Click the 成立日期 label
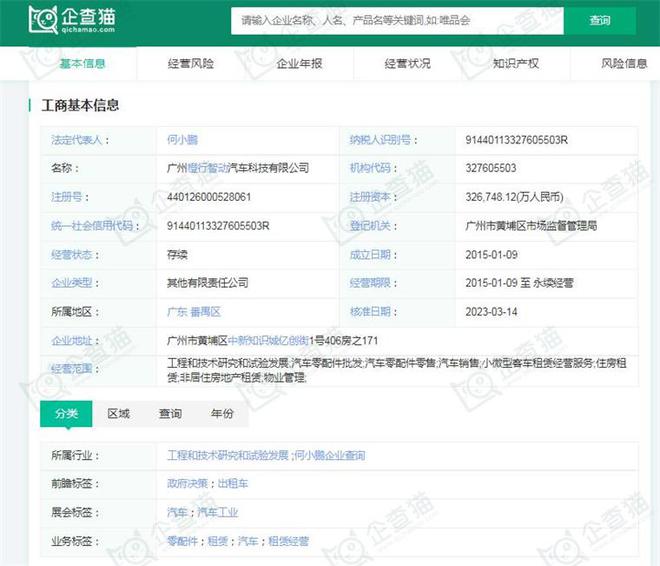The width and height of the screenshot is (660, 566). pos(370,255)
